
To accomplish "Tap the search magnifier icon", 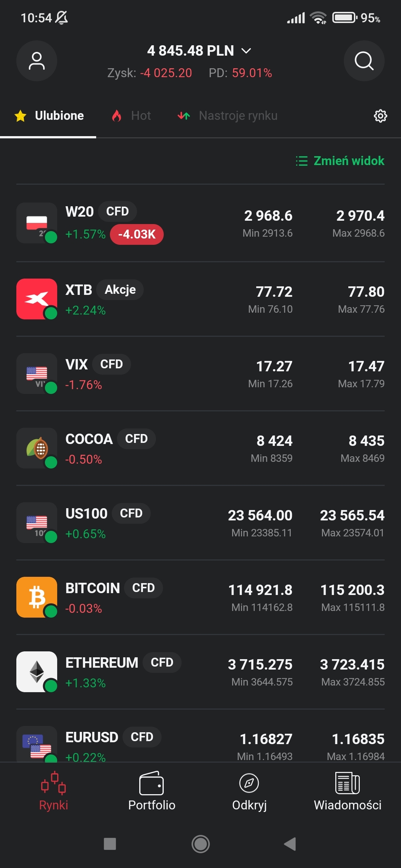I will point(364,61).
